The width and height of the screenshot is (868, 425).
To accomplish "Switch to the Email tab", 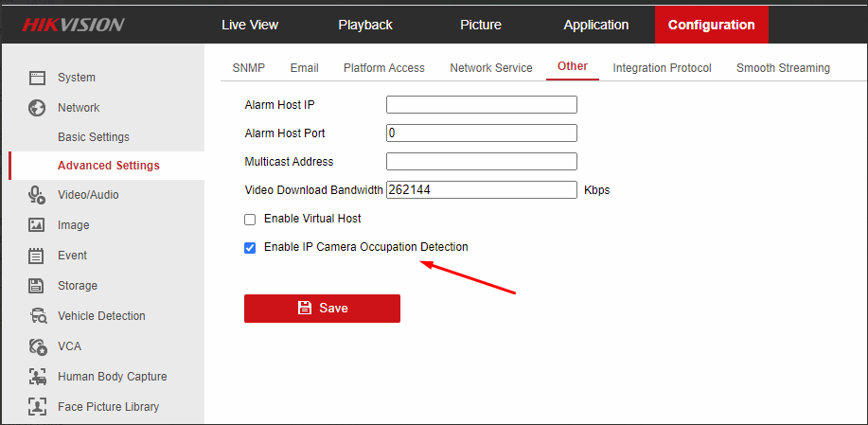I will (305, 68).
